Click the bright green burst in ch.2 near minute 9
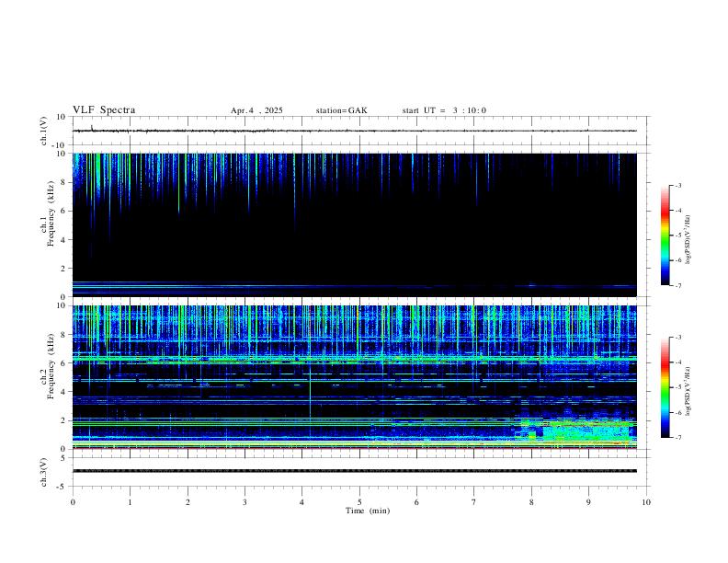The height and width of the screenshot is (563, 728). pos(585,431)
